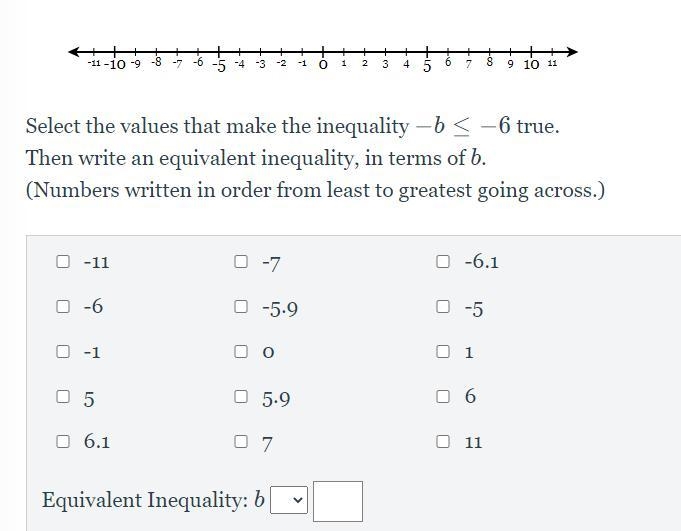
Task: Click the equivalent inequality value field
Action: [x=338, y=501]
